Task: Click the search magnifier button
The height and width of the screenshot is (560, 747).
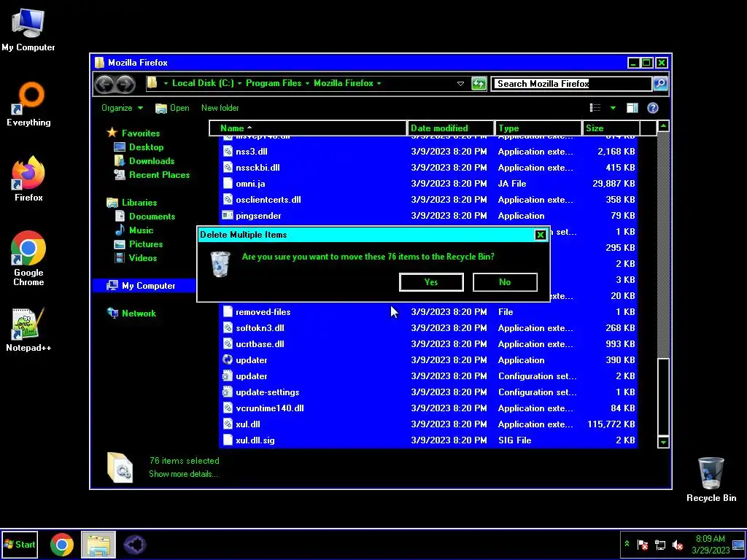Action: [660, 84]
